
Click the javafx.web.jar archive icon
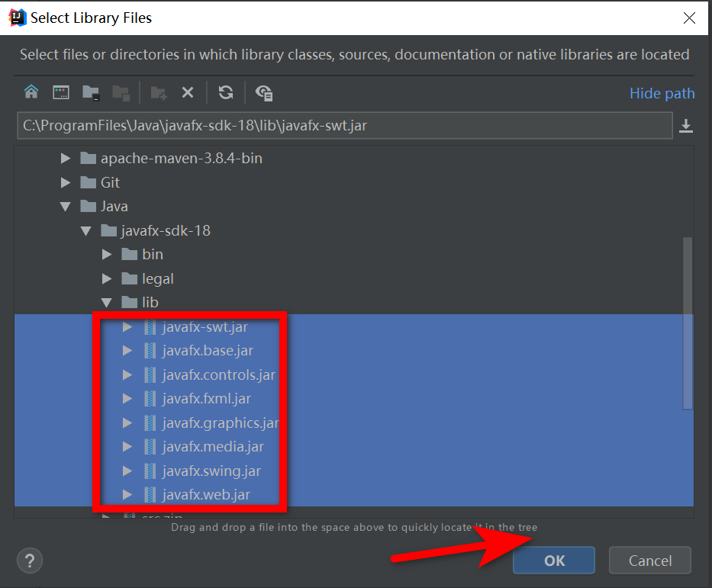[x=150, y=494]
